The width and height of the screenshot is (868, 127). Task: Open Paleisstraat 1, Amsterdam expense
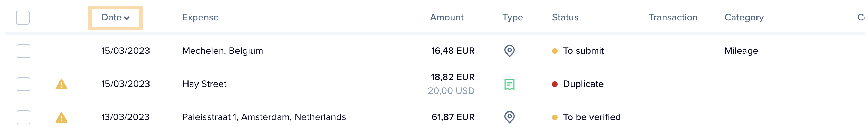(x=264, y=117)
